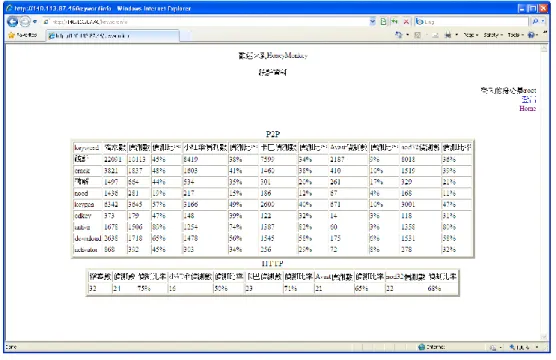Image resolution: width=556 pixels, height=360 pixels.
Task: Open the search provider dropdown arrow
Action: coord(543,22)
